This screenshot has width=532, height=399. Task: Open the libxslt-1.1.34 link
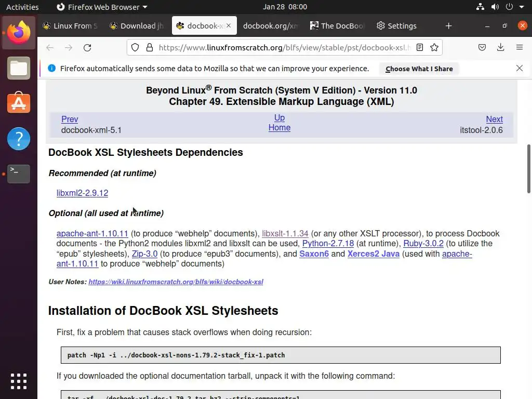tap(285, 233)
